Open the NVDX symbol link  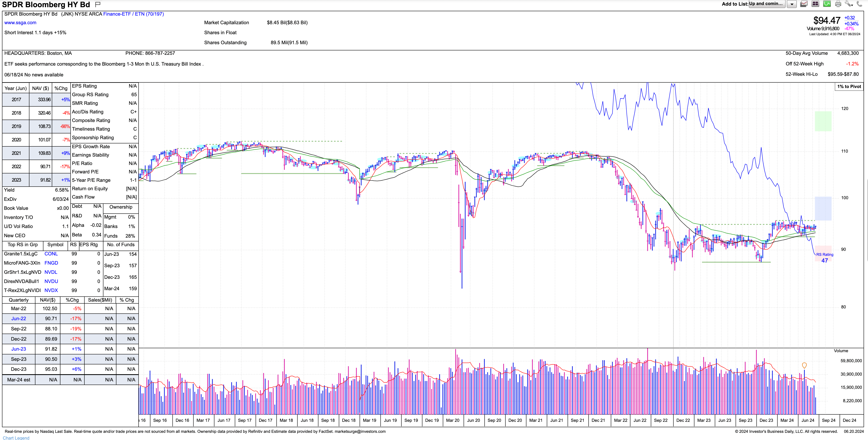[x=51, y=290]
